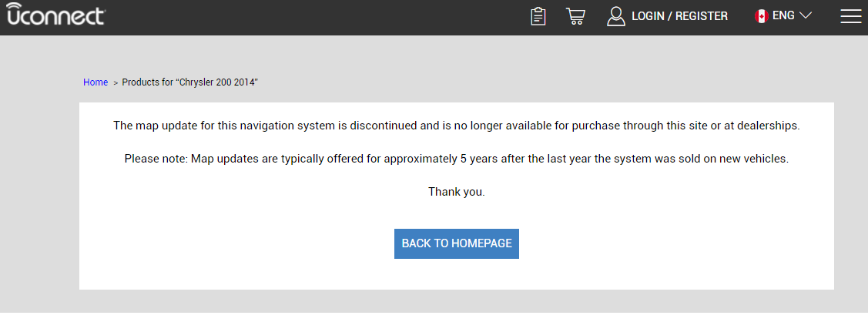The image size is (868, 322).
Task: Click the user profile silhouette icon
Action: pos(615,16)
